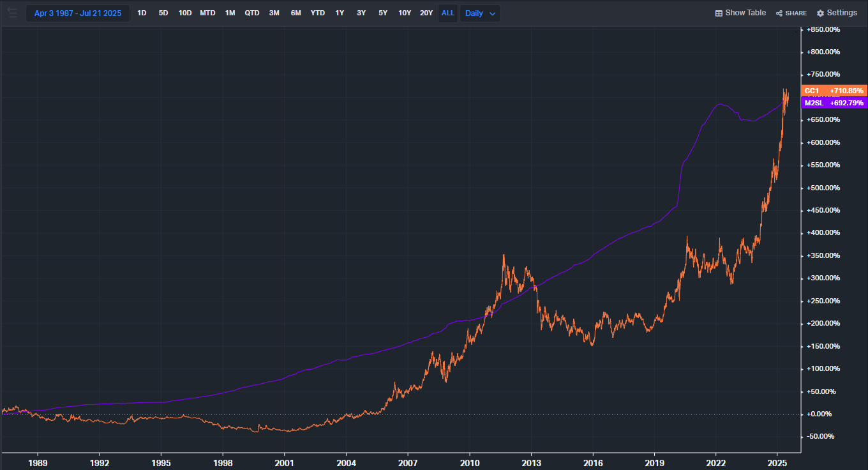The width and height of the screenshot is (868, 470).
Task: Switch to the MTD range
Action: pyautogui.click(x=207, y=13)
